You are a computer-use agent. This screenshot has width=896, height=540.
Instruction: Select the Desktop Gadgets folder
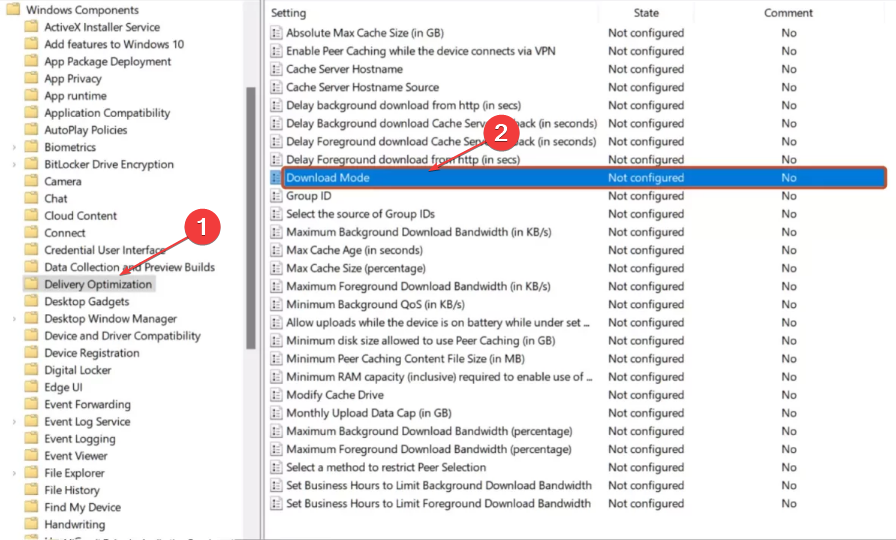click(x=87, y=301)
